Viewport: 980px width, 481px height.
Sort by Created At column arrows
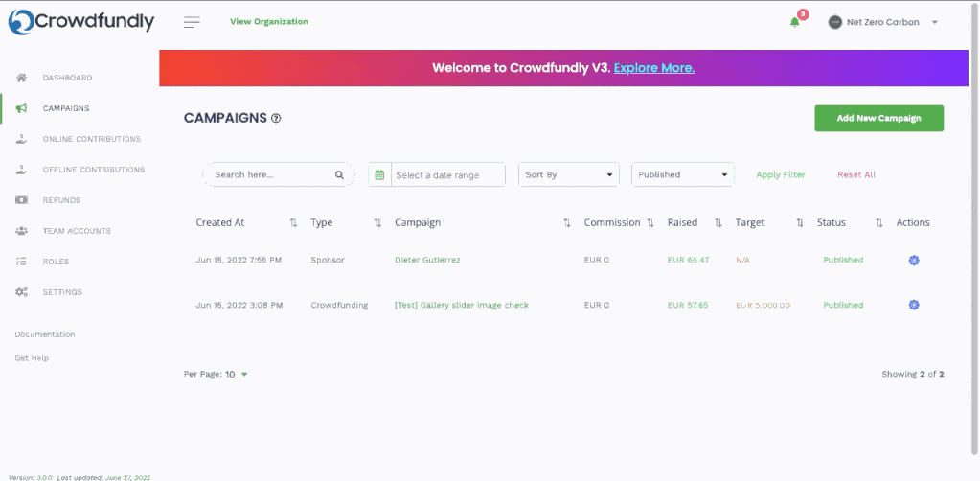[293, 222]
